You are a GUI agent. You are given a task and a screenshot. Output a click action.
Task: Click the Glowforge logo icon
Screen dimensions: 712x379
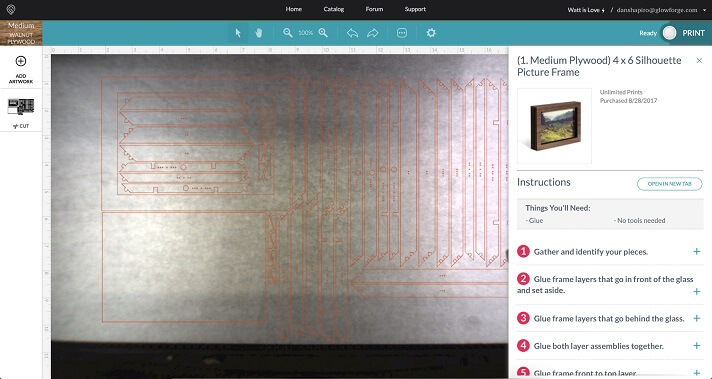click(10, 10)
